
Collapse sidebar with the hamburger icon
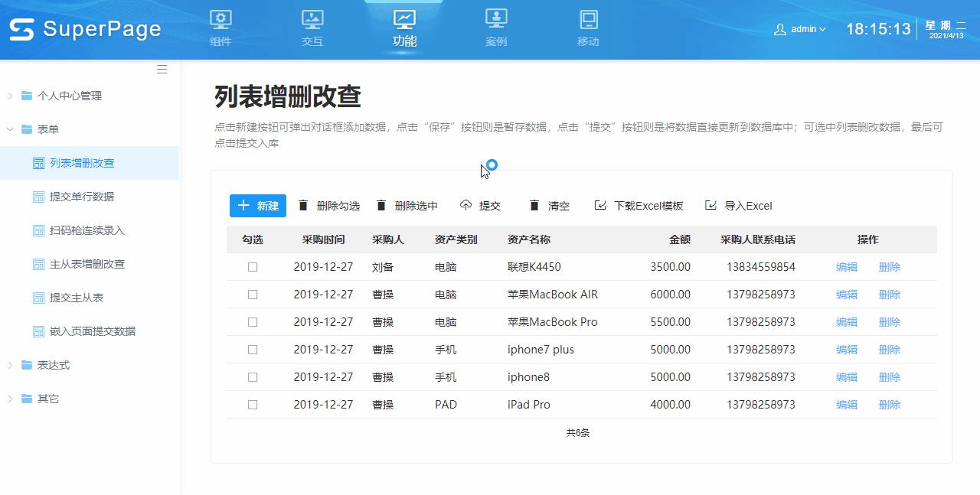(x=162, y=69)
